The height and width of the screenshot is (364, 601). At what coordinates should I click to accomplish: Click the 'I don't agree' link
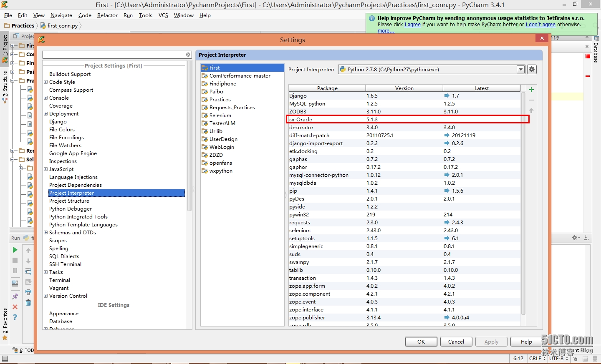tap(540, 25)
